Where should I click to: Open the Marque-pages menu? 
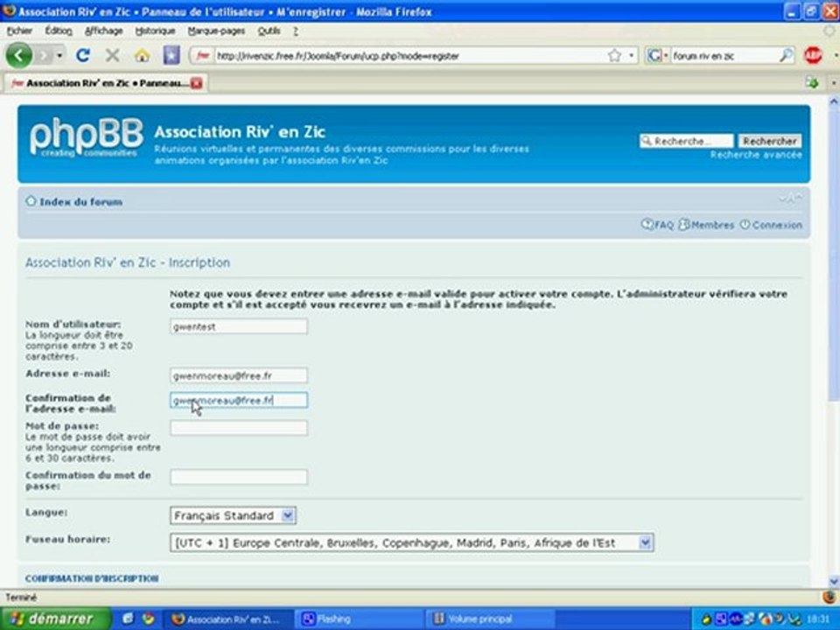pos(216,31)
